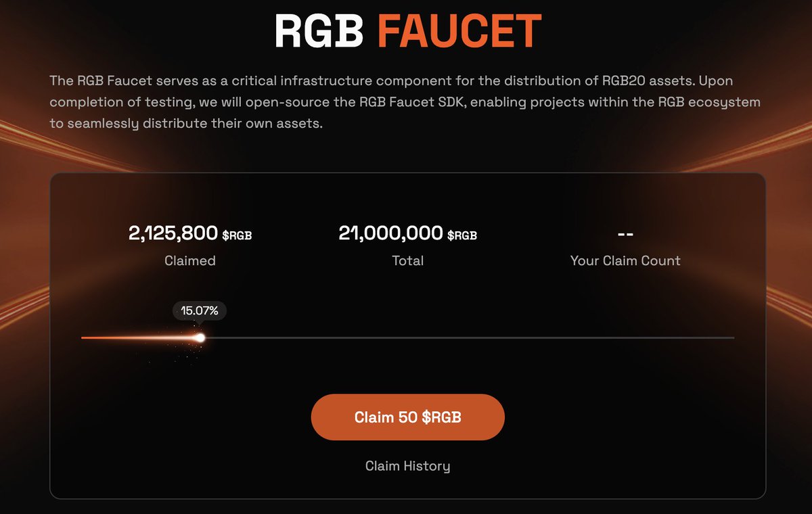Select the 2,125,800 claimed amount
812x514 pixels.
(x=173, y=234)
